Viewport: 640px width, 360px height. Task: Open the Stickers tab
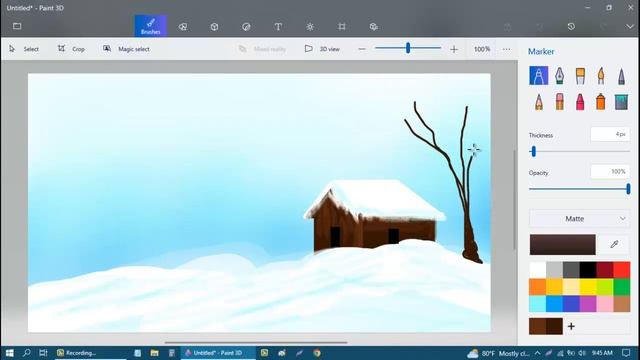[x=246, y=27]
